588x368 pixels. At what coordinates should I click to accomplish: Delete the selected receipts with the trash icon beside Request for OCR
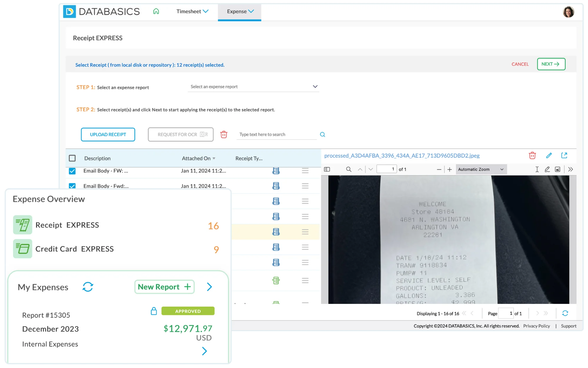coord(224,135)
